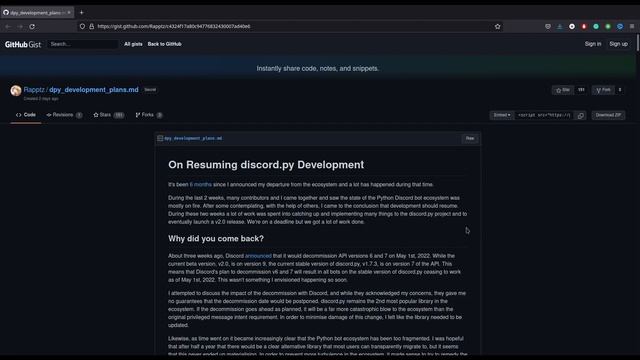Open dpy_development_plans.md file header link

(x=193, y=138)
